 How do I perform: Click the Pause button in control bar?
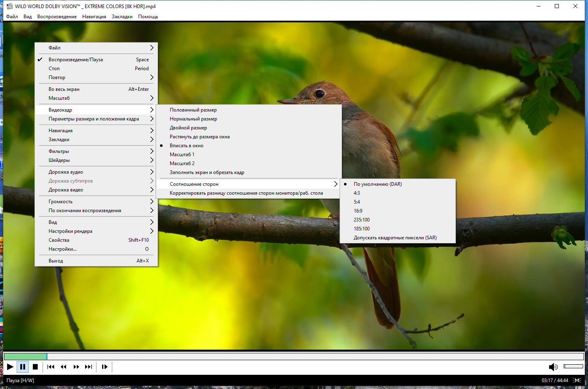[x=23, y=367]
